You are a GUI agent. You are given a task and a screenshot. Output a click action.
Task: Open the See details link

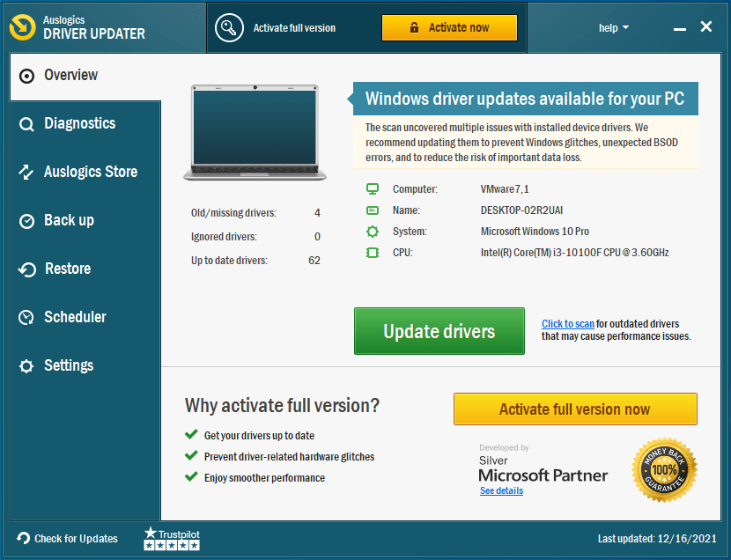tap(501, 490)
